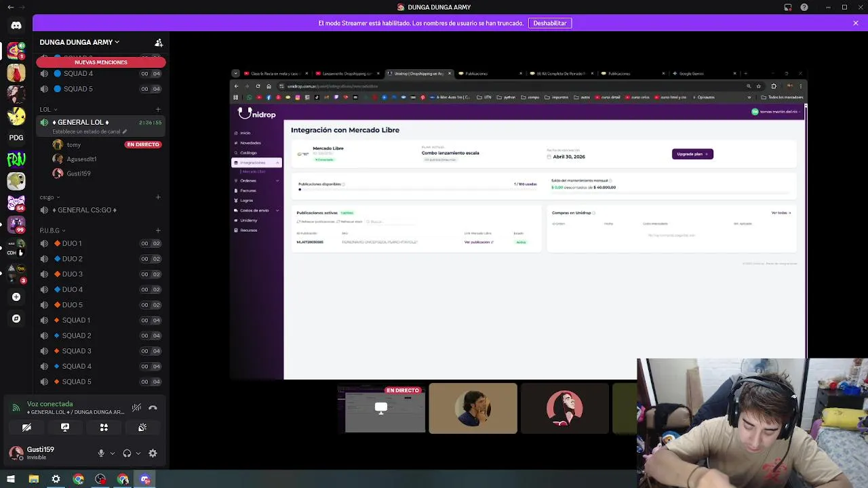Create a channel in the P.U.B.G category

[x=158, y=230]
